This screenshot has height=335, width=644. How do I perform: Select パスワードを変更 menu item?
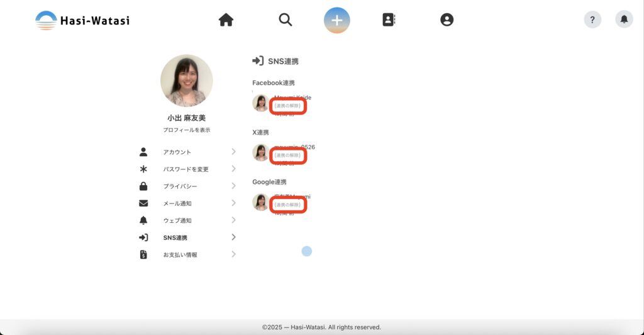click(186, 169)
